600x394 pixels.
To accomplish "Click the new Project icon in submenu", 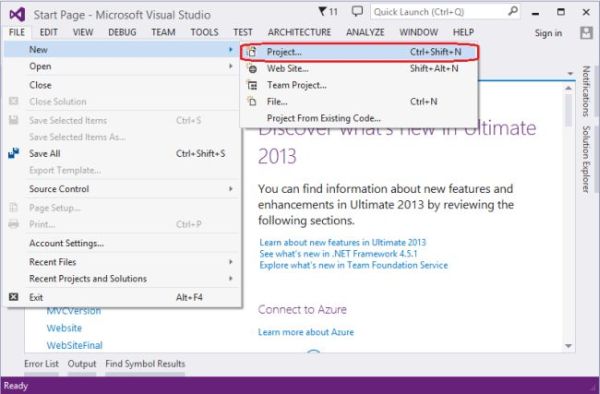I will 251,52.
